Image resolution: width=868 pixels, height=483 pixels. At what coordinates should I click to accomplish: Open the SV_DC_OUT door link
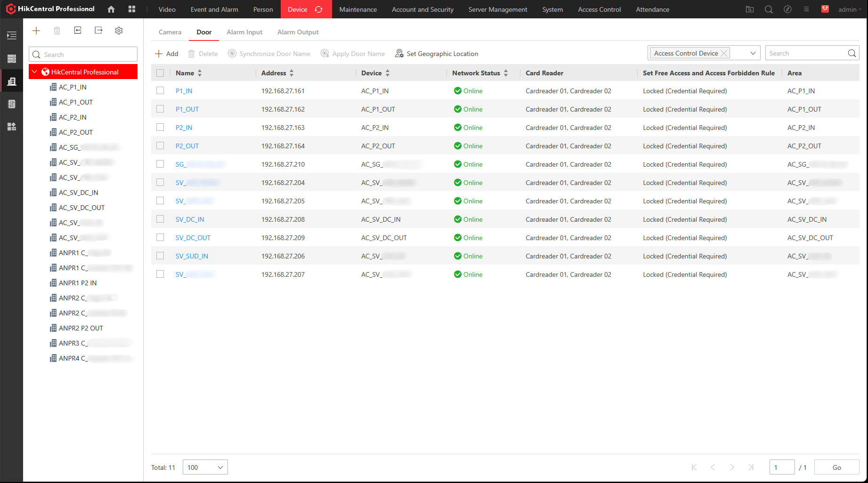[193, 238]
